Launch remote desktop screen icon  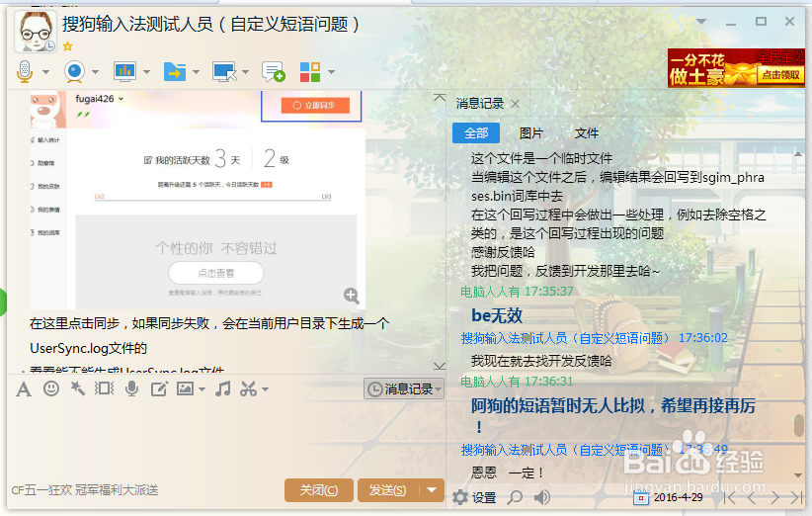[x=224, y=71]
